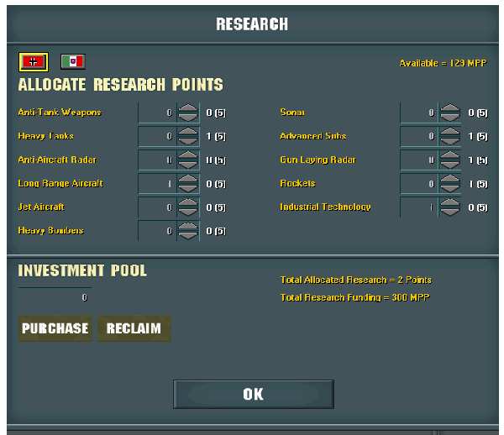Select the Industrial Technology allocation field
This screenshot has height=435, width=504.
[x=419, y=207]
